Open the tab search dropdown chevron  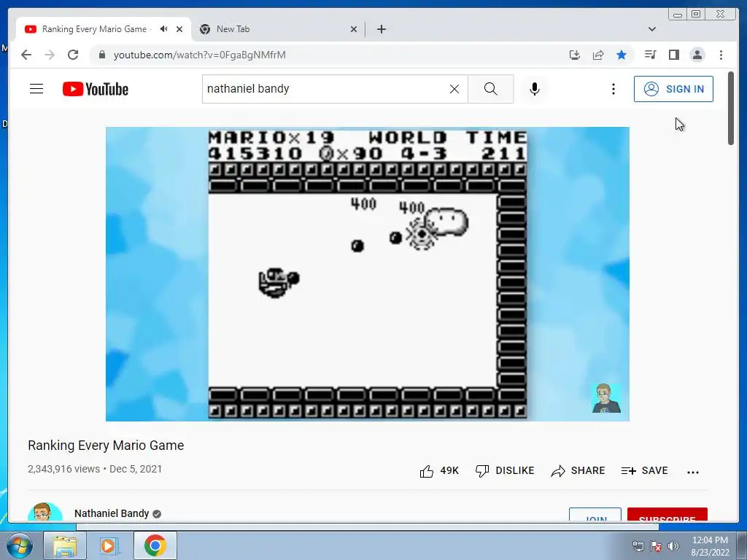coord(651,29)
